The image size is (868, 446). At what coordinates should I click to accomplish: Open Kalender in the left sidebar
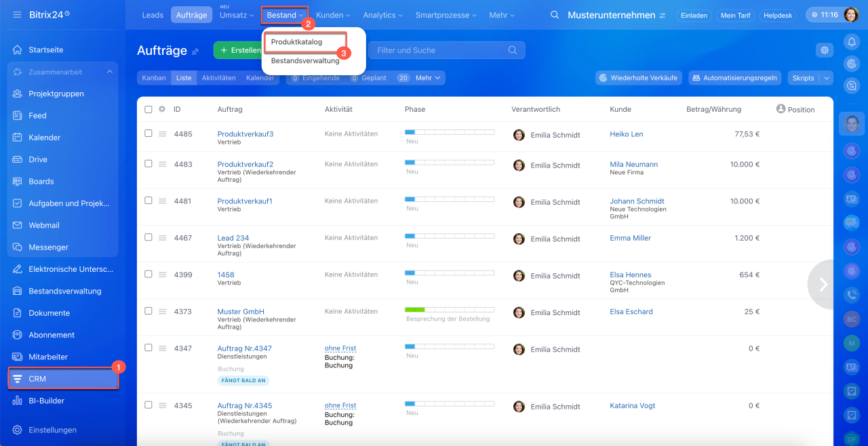pyautogui.click(x=44, y=138)
